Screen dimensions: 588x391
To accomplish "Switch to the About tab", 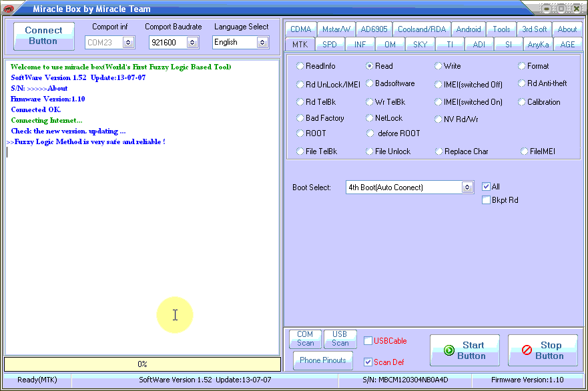I will pyautogui.click(x=567, y=29).
